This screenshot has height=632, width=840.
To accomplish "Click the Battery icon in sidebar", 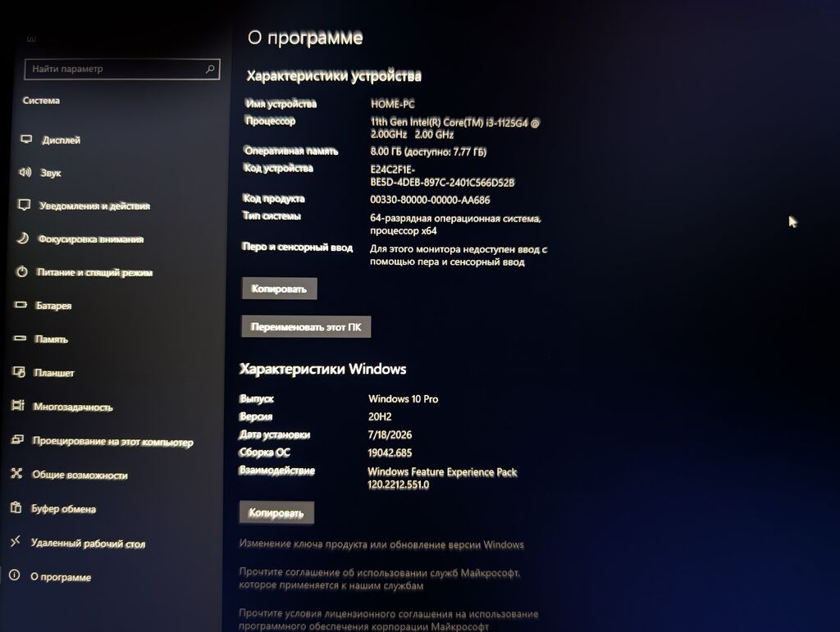I will (21, 304).
